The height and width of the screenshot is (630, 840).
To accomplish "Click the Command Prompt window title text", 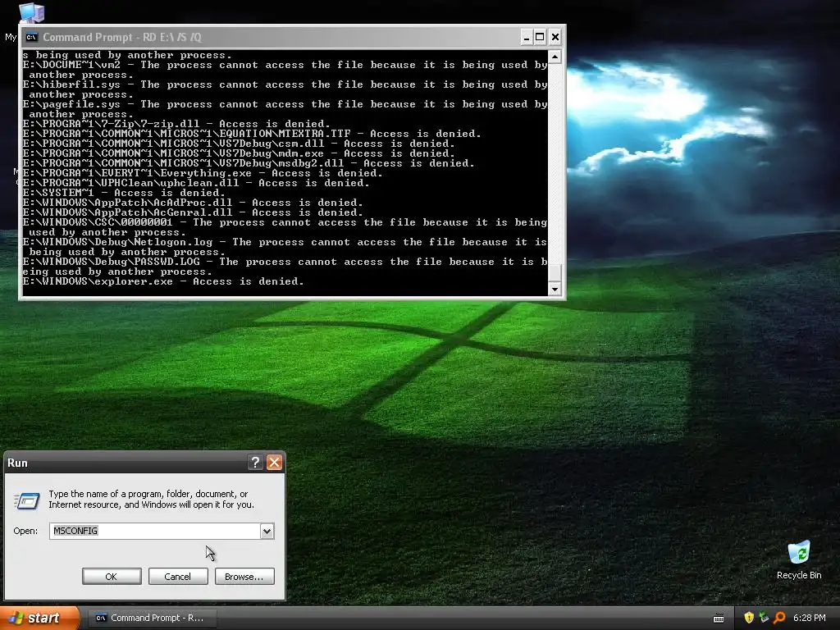I will pyautogui.click(x=122, y=37).
